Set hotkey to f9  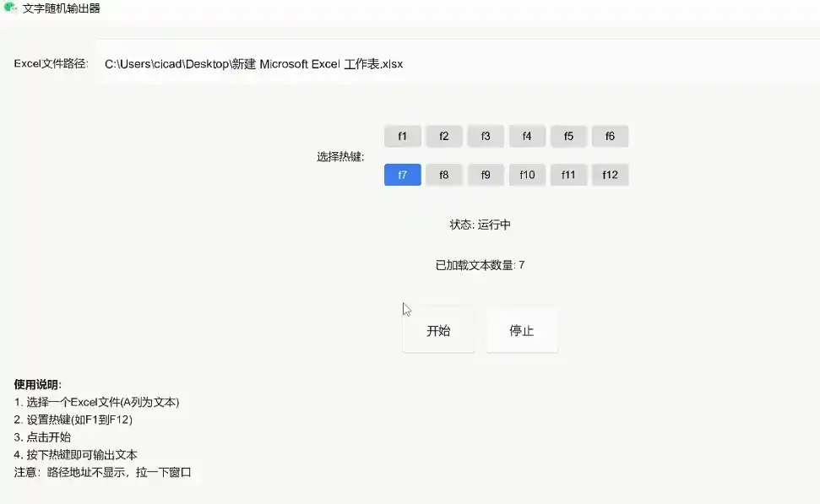pos(486,175)
